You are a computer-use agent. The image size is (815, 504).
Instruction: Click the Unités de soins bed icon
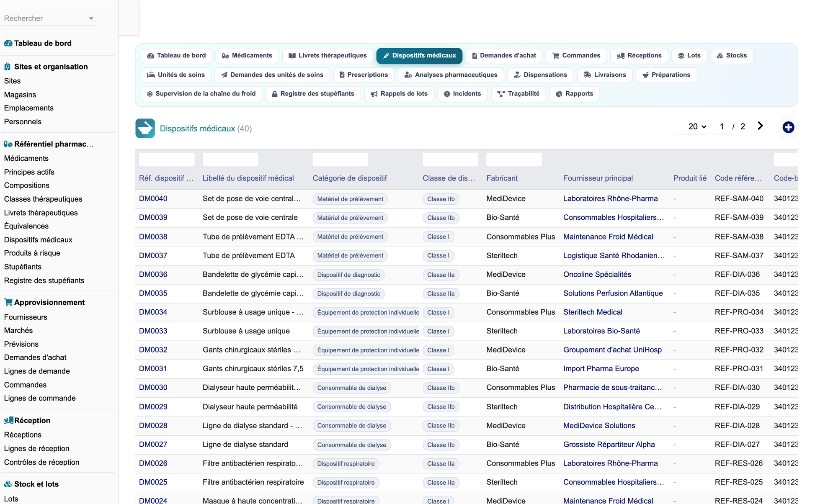coord(151,75)
